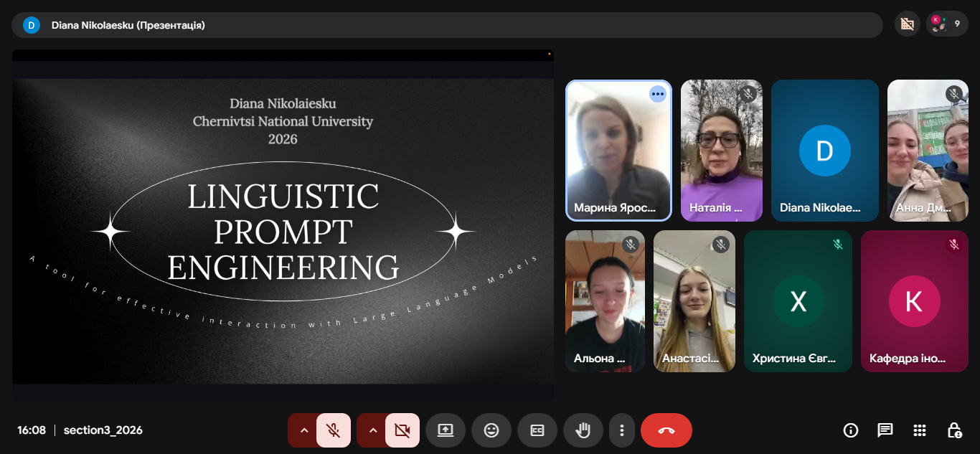This screenshot has width=980, height=454.
Task: Click muted mic icon on Христина Євг... tile
Action: tap(837, 245)
